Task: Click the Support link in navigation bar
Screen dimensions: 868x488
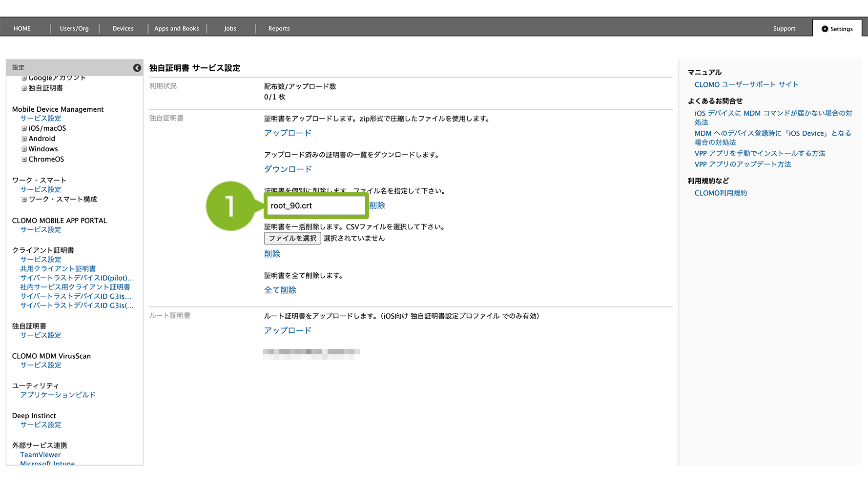Action: (x=784, y=29)
